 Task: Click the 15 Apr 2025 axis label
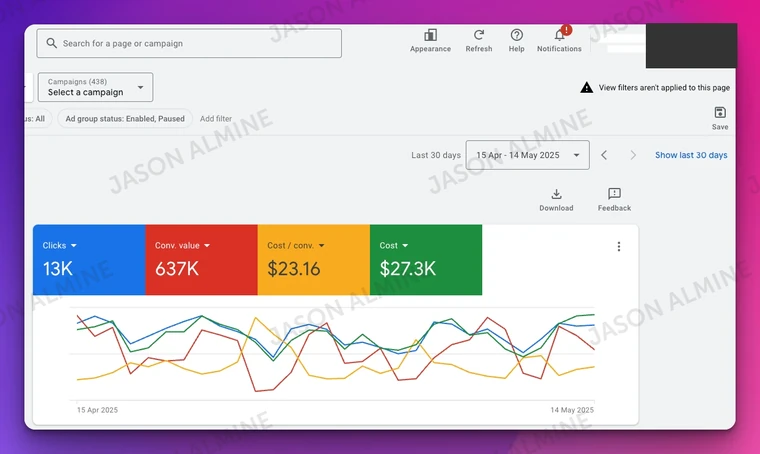click(x=97, y=410)
